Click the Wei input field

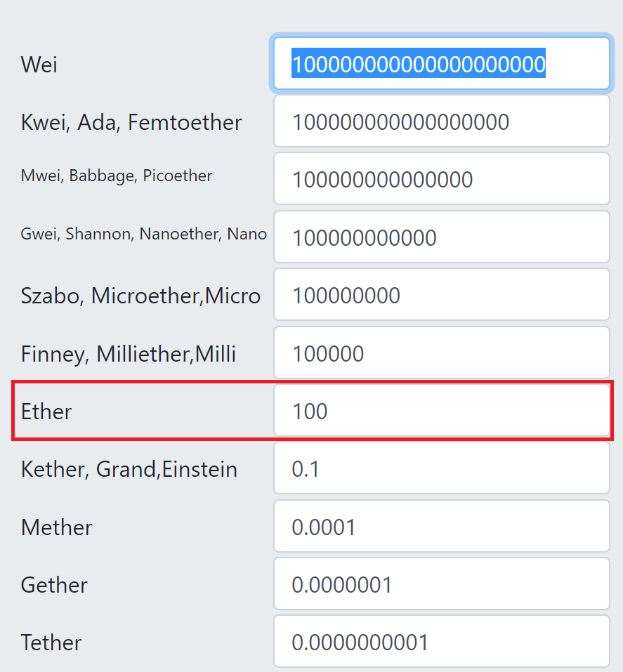click(442, 63)
